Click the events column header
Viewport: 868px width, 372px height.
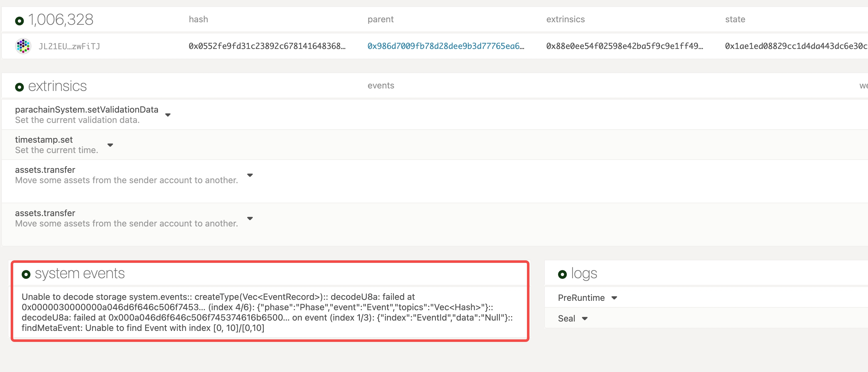[381, 86]
